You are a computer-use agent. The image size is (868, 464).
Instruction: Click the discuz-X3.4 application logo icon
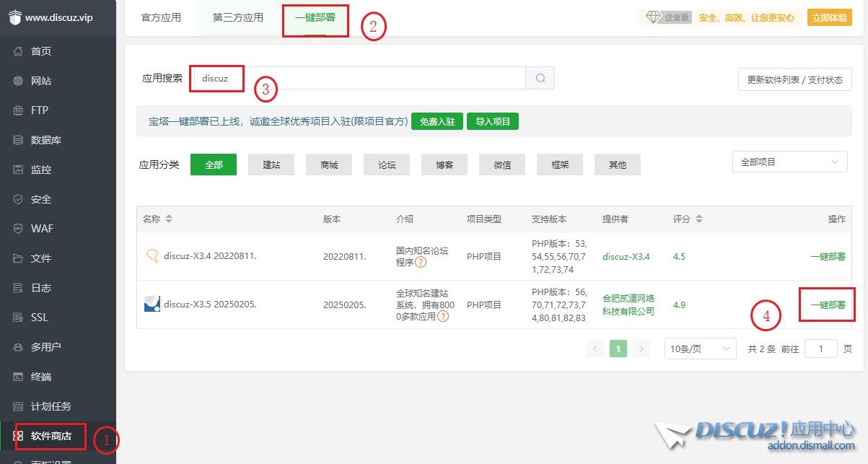152,255
